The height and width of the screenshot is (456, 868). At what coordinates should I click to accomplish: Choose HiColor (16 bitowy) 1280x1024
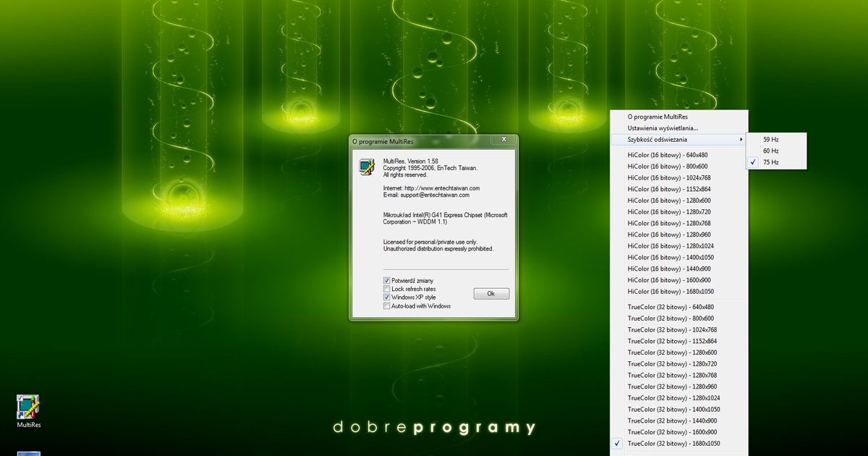[679, 246]
